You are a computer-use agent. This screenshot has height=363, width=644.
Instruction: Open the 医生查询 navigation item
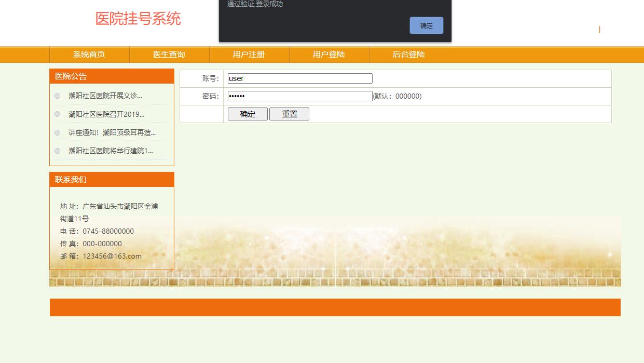click(170, 54)
